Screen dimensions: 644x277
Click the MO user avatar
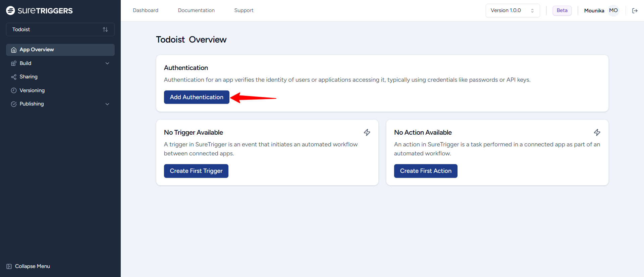pos(613,11)
